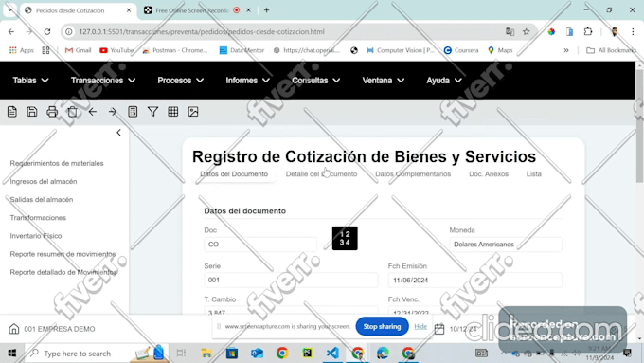
Task: Click the new document toolbar icon
Action: click(12, 112)
